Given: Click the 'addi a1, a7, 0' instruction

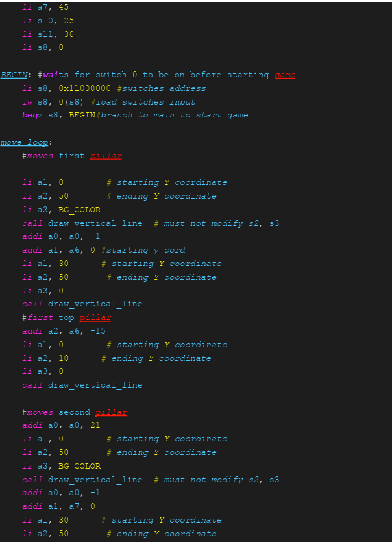Looking at the screenshot, I should pyautogui.click(x=58, y=506).
